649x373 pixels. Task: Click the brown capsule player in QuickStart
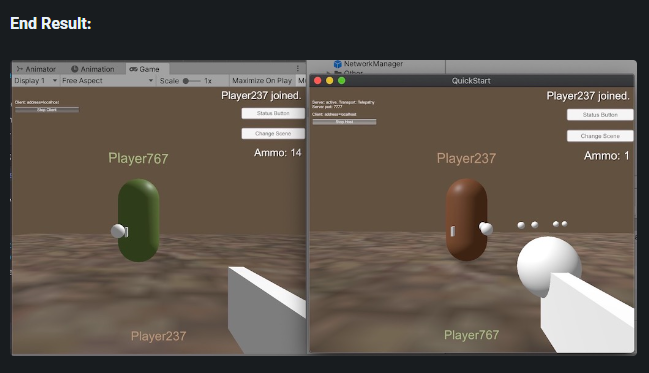(x=466, y=219)
